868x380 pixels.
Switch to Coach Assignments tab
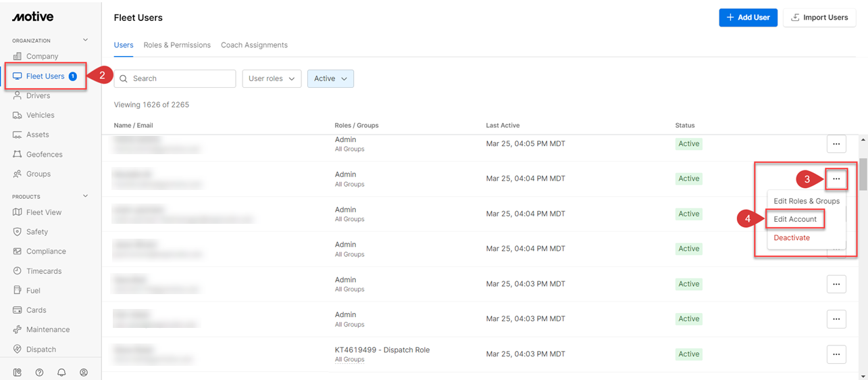(x=254, y=45)
